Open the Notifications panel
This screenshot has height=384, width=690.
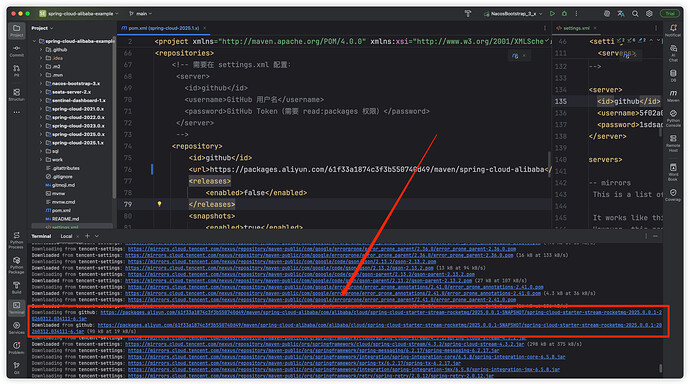click(x=673, y=30)
